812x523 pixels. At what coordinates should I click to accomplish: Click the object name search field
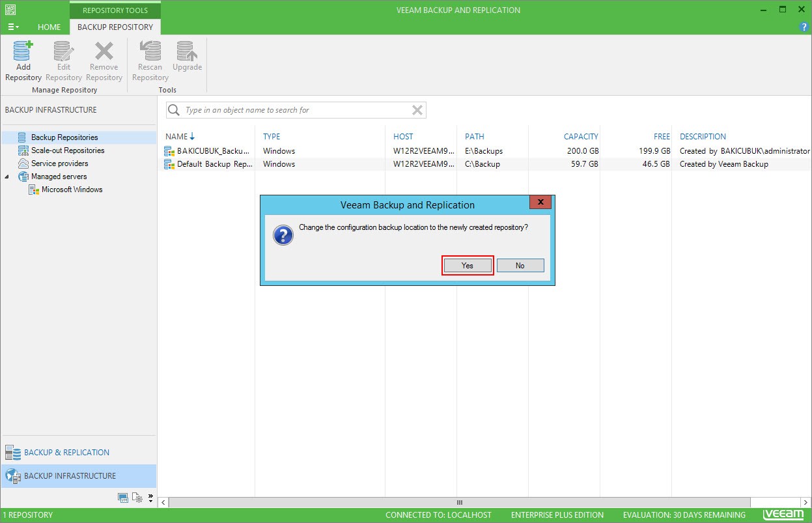pos(296,110)
